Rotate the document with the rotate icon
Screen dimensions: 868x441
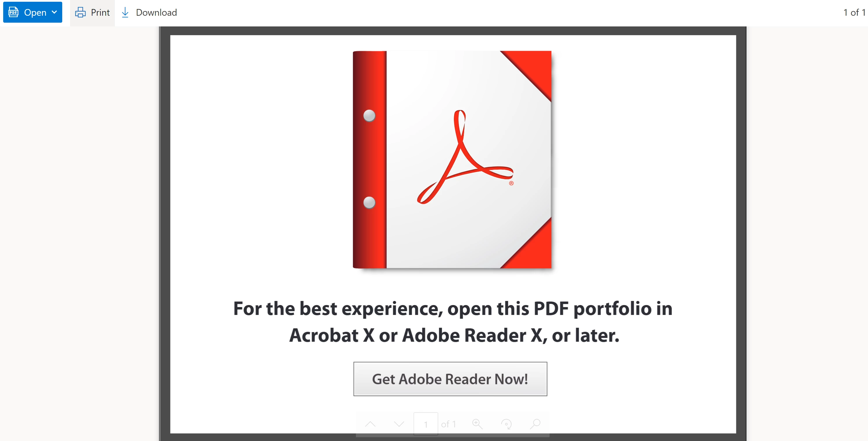507,424
